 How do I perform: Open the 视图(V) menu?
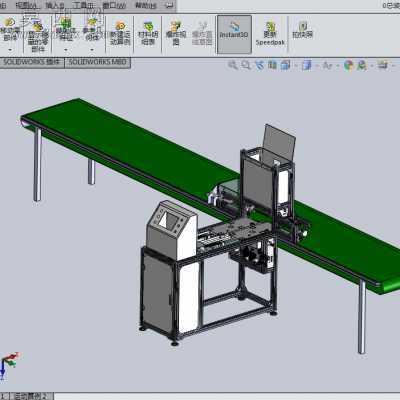coord(26,5)
